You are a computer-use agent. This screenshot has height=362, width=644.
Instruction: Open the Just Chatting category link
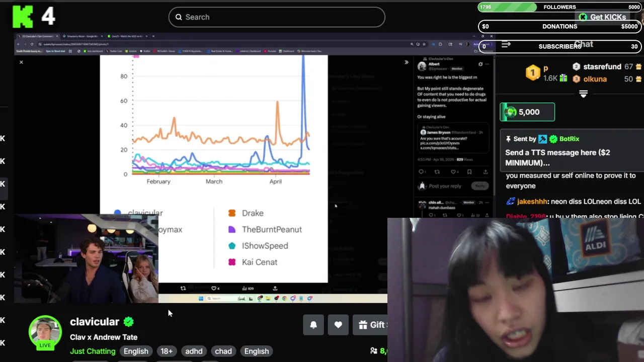coord(93,351)
